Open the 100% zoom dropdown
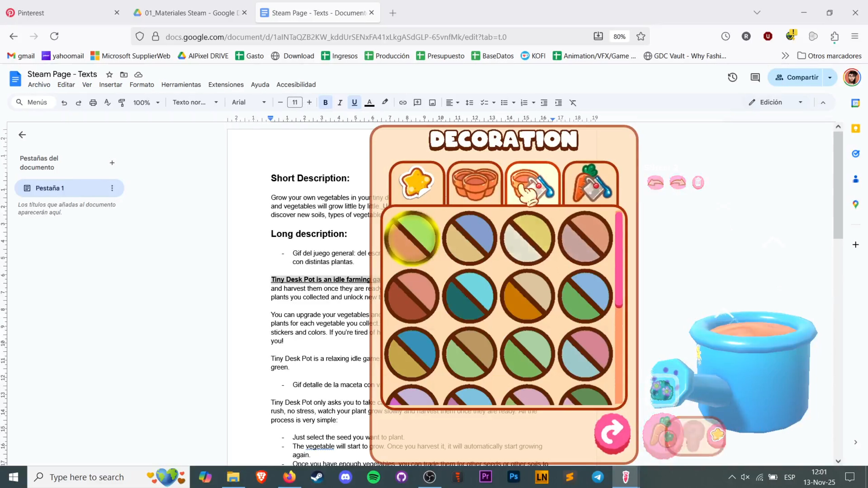The image size is (868, 488). 146,102
